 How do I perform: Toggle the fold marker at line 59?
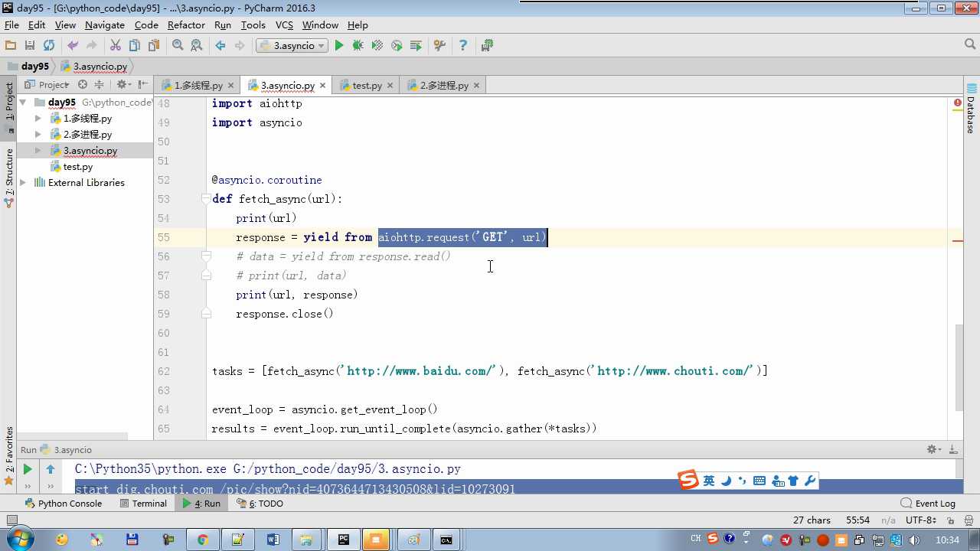[x=206, y=314]
